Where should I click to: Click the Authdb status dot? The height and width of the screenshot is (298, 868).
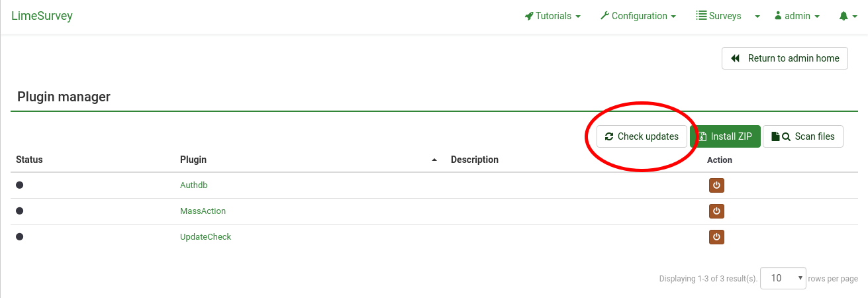point(20,185)
